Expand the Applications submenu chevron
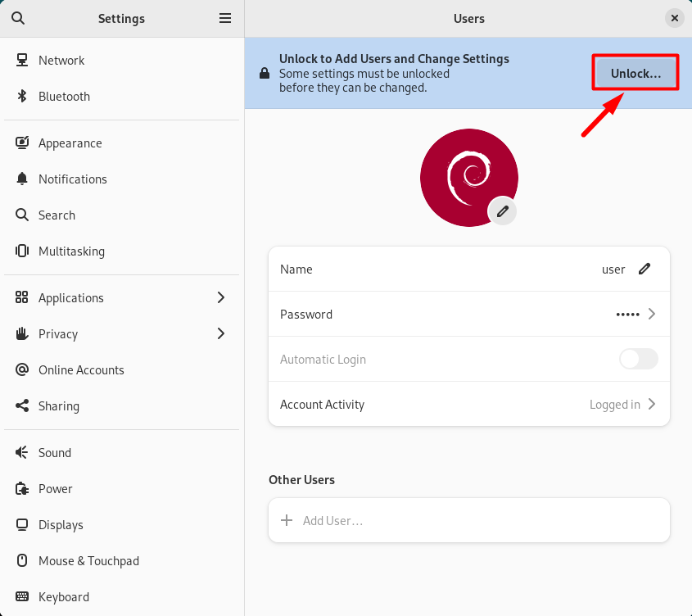692x616 pixels. click(x=221, y=297)
